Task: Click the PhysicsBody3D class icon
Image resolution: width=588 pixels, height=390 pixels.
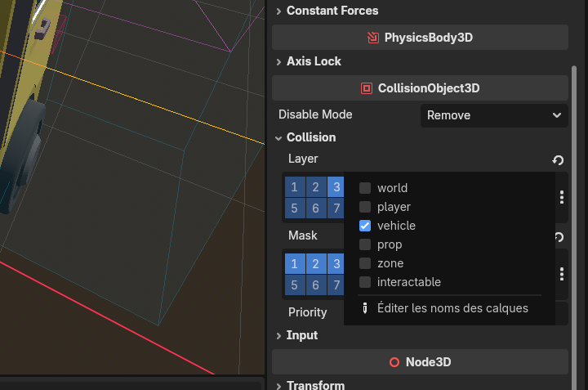Action: (372, 38)
